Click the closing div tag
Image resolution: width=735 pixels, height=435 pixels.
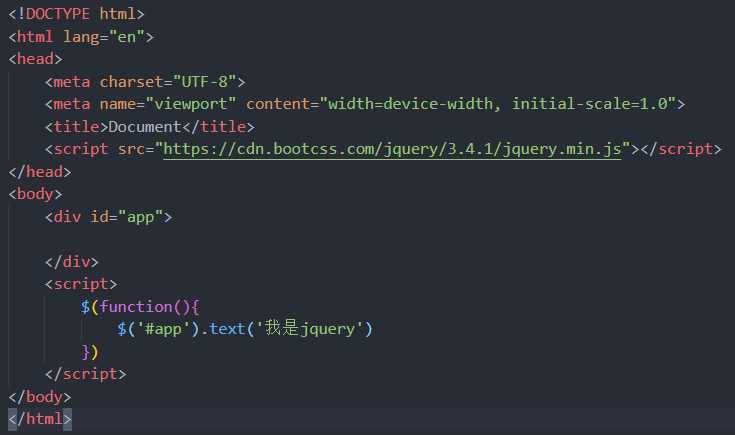(x=72, y=262)
